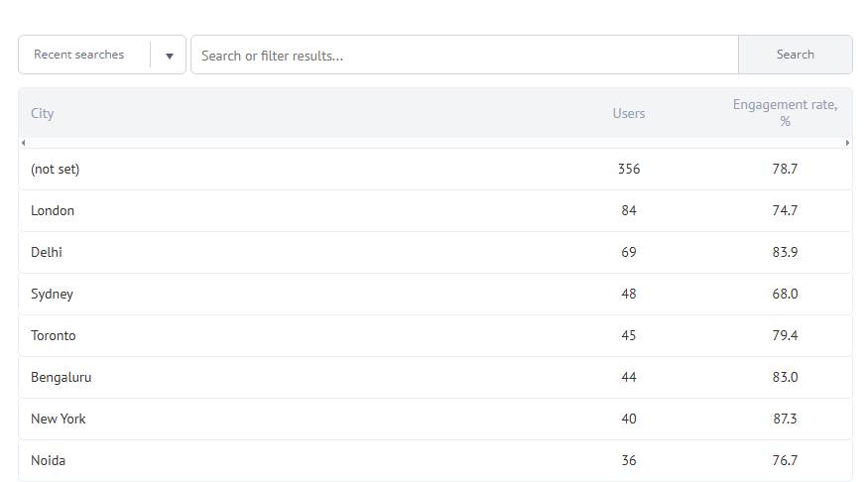Click the Noida city name
This screenshot has width=868, height=482.
(49, 461)
